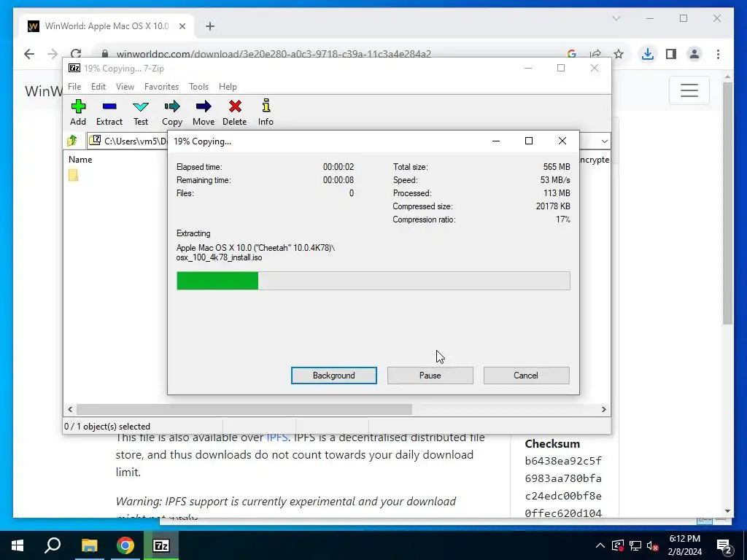The height and width of the screenshot is (560, 747).
Task: Click the Add toolbar icon in 7-Zip
Action: 78,112
